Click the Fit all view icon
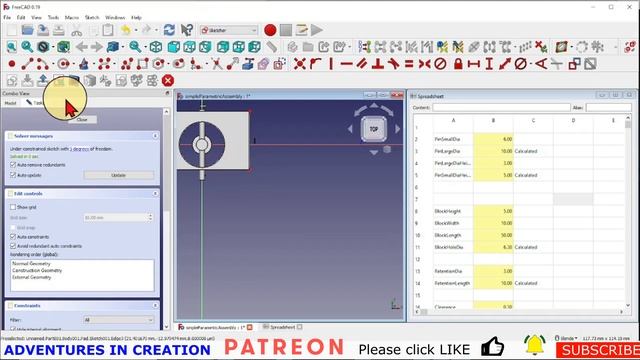The height and width of the screenshot is (360, 640). click(x=11, y=47)
